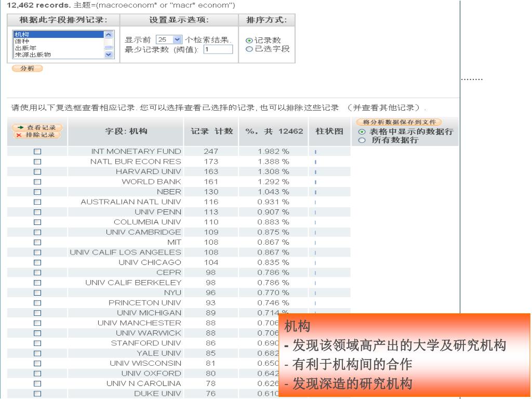532x399 pixels.
Task: Check the WORLD BANK checkbox
Action: (37, 181)
